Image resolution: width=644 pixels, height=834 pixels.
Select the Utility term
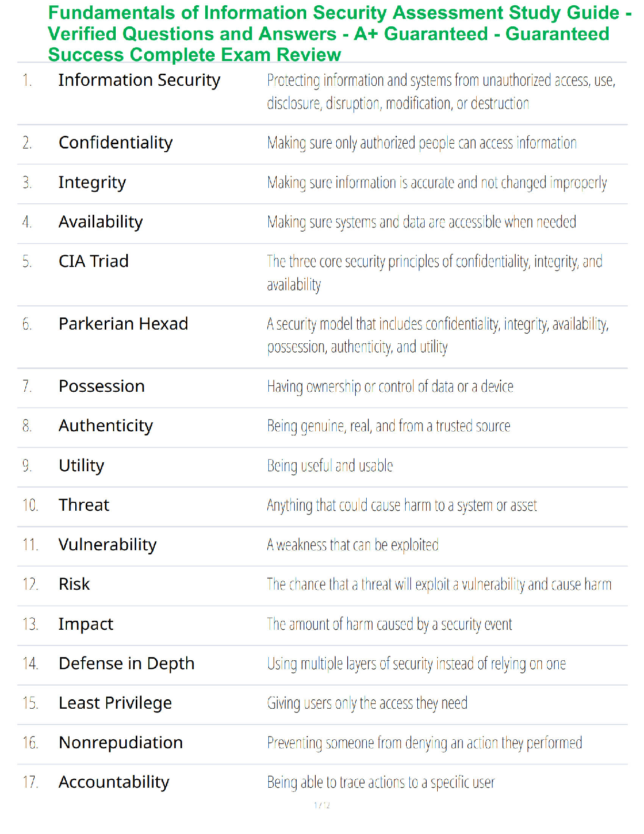click(82, 466)
